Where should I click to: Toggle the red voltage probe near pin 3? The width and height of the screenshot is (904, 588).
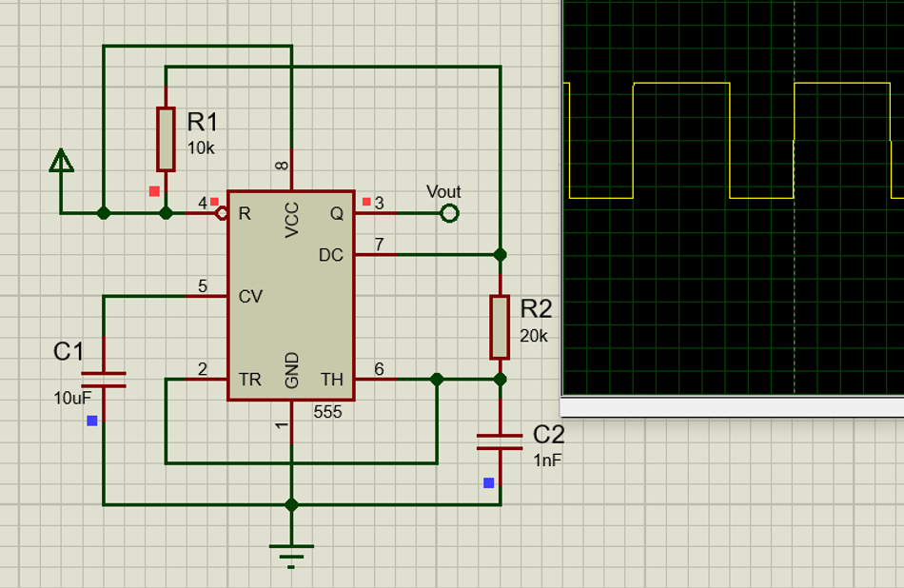(x=367, y=201)
